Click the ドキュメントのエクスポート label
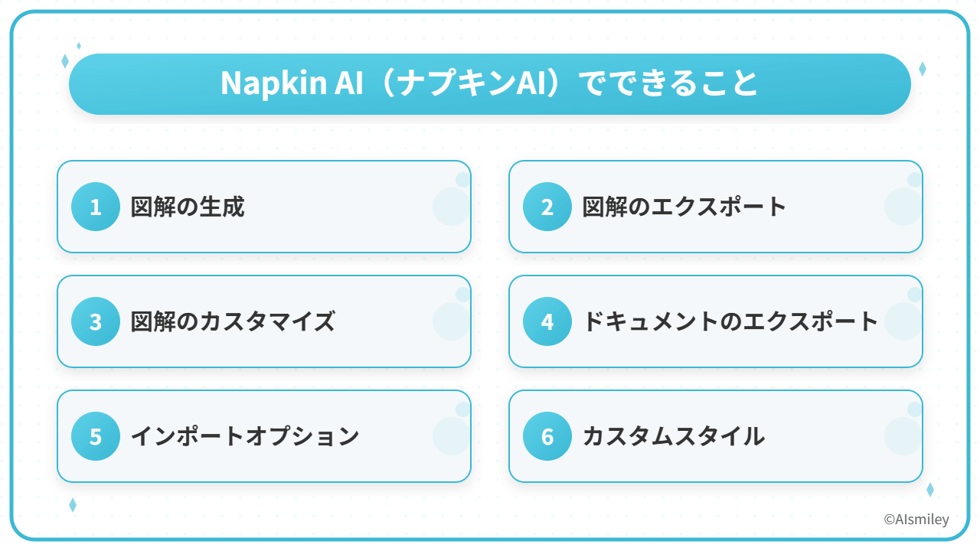 coord(730,321)
